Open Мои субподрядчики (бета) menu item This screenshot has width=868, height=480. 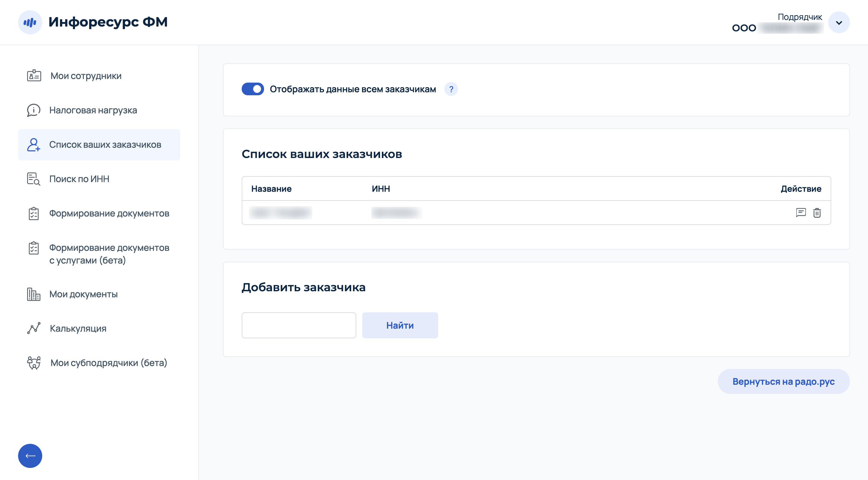click(99, 363)
